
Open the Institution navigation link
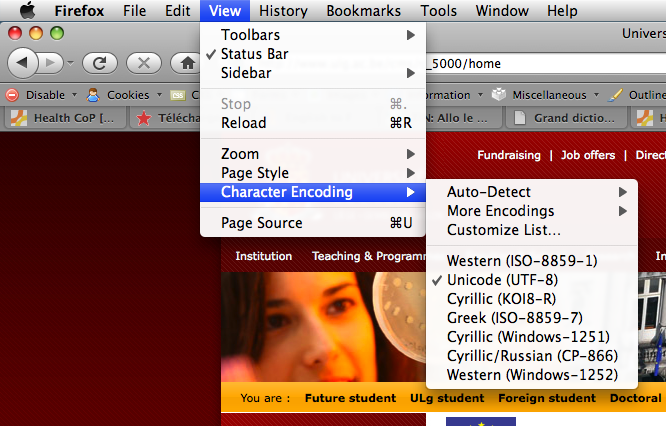264,256
